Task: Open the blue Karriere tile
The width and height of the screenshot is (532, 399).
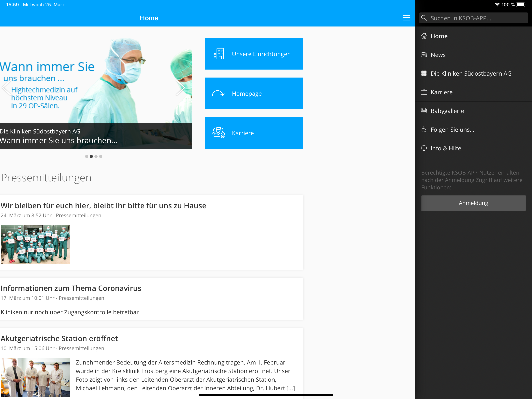Action: click(254, 133)
